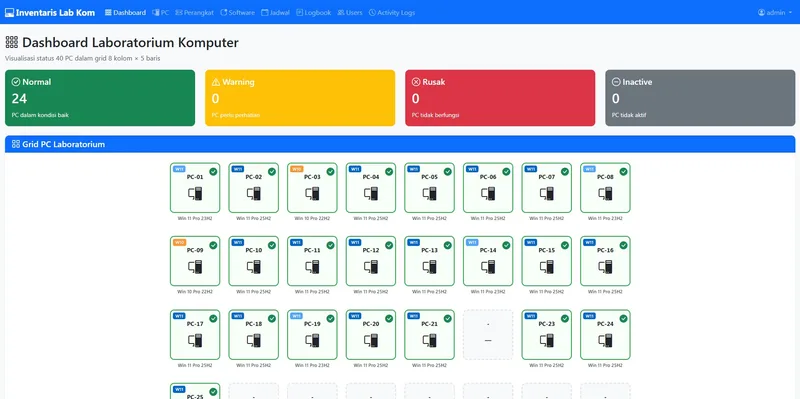
Task: Click the green check on PC-01
Action: (x=213, y=171)
